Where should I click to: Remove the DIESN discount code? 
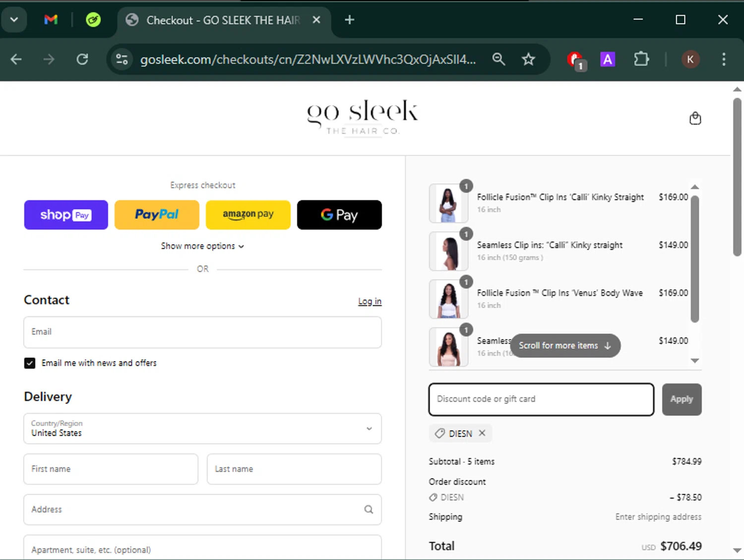tap(482, 433)
